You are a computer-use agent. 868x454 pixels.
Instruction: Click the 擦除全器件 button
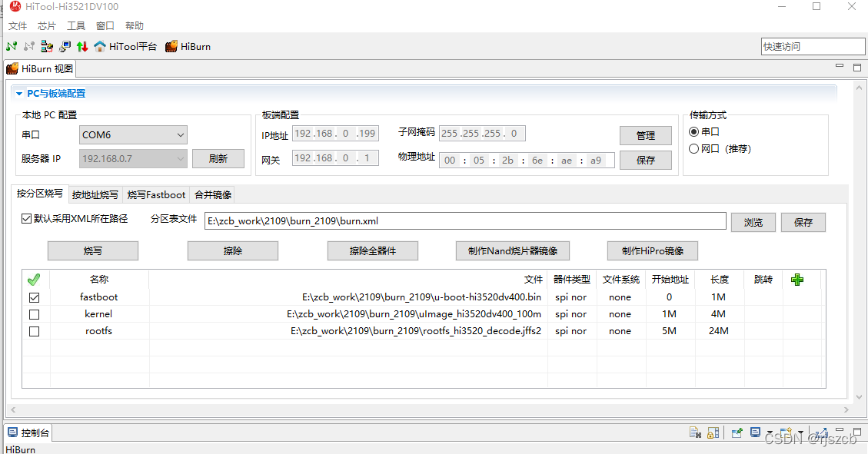373,251
